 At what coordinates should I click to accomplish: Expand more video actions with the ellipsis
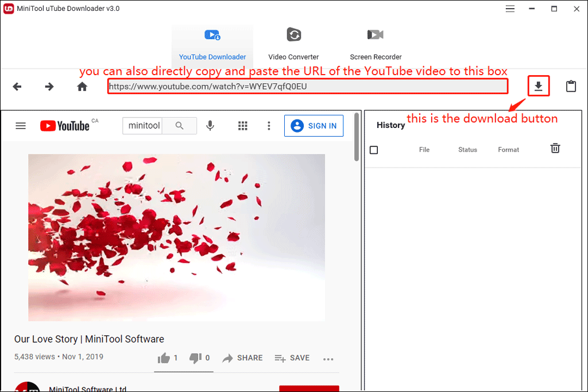tap(328, 359)
